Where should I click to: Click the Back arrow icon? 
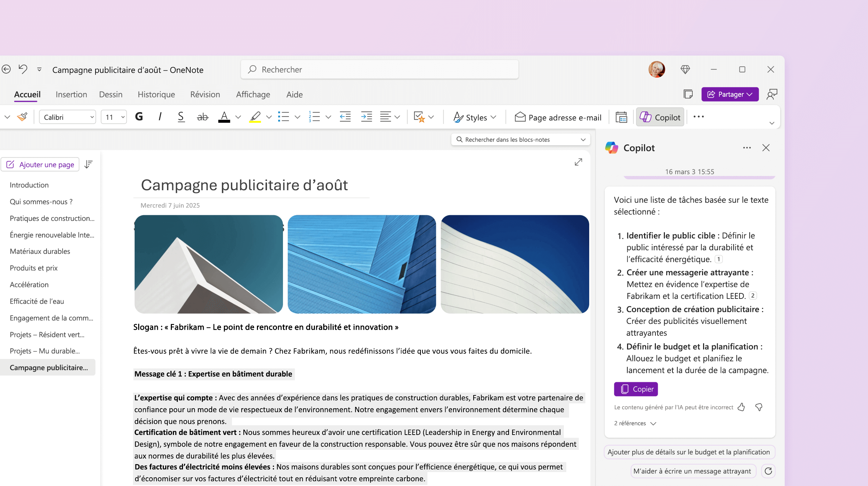click(x=6, y=69)
